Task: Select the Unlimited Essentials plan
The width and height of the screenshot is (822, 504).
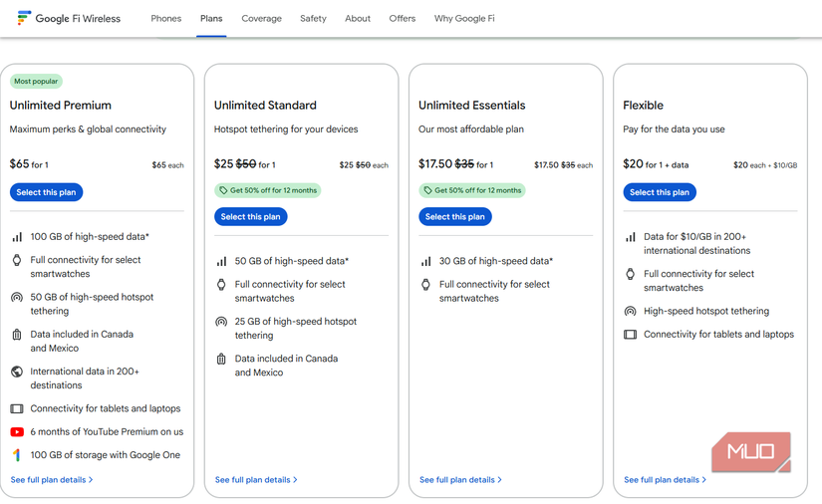Action: click(455, 216)
